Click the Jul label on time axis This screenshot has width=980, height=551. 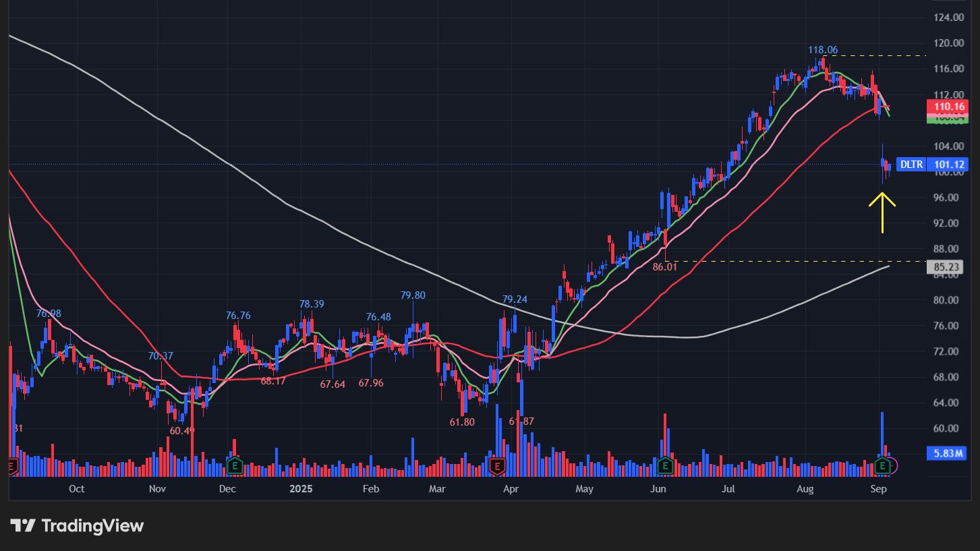pyautogui.click(x=728, y=488)
